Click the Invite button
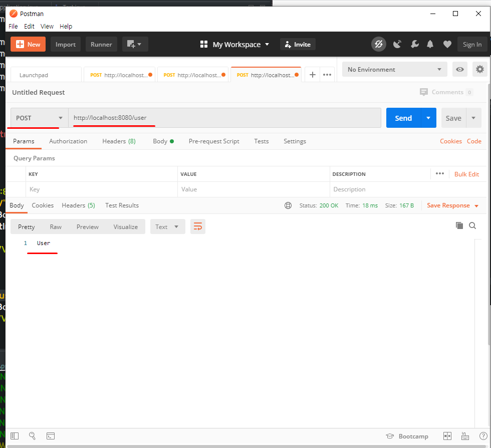 coord(298,44)
